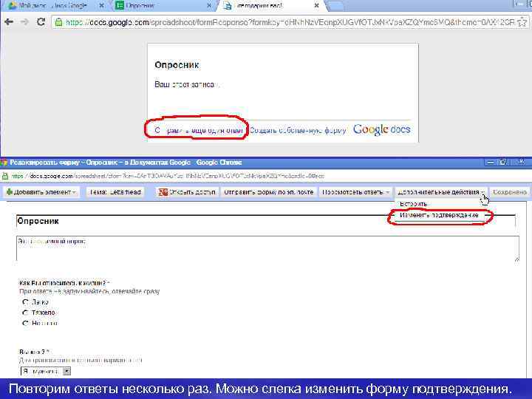Reload the page with the refresh icon

coord(41,22)
